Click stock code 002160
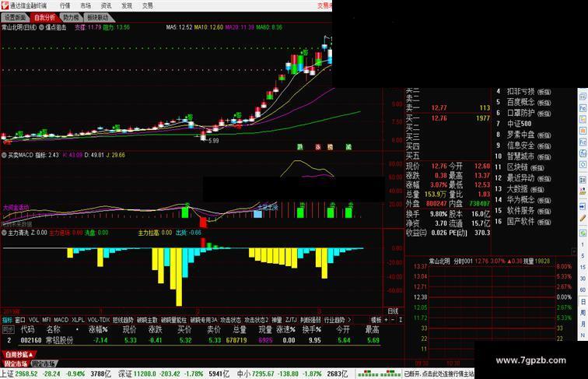588x379 pixels. tap(31, 340)
